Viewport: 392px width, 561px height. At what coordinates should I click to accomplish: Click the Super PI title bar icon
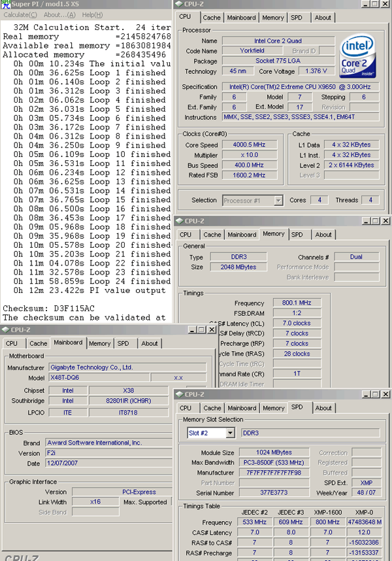click(x=5, y=5)
